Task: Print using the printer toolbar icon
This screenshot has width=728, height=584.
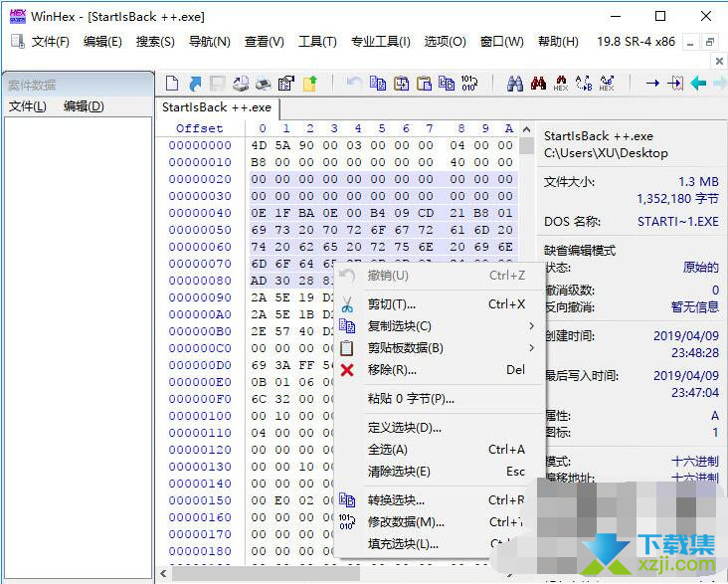Action: 264,84
